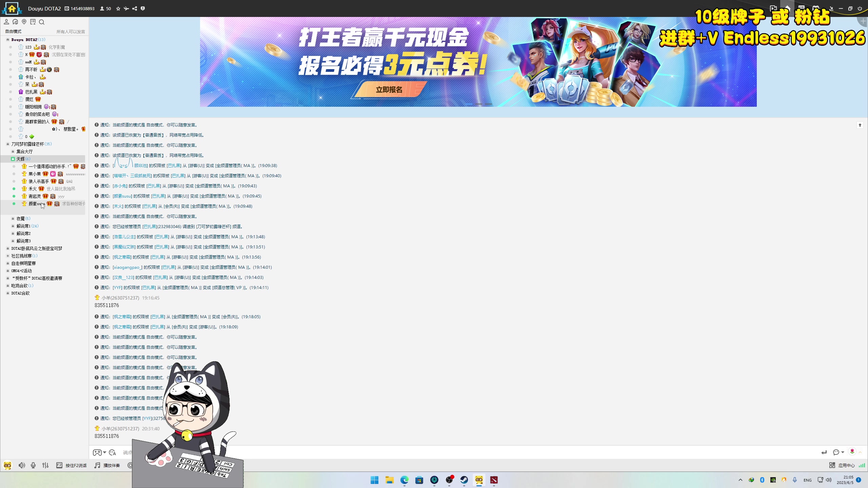Click the [xiaogangpao_] username link in chat
This screenshot has height=488, width=868.
tap(127, 267)
